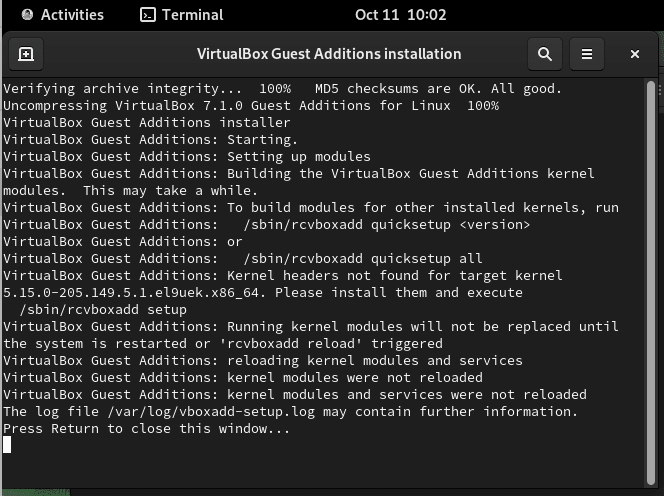Image resolution: width=664 pixels, height=496 pixels.
Task: Click the 'Press Return to close' line
Action: [x=147, y=429]
